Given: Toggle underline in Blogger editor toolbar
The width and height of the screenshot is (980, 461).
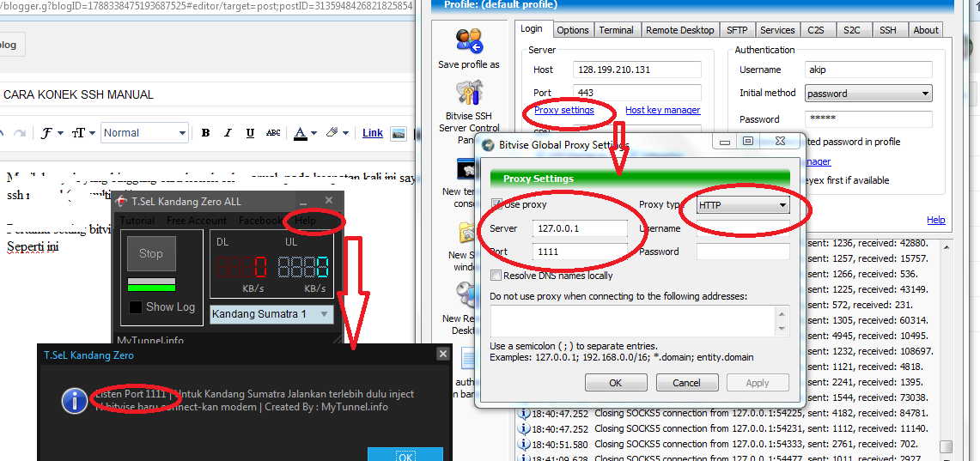Looking at the screenshot, I should [x=250, y=132].
